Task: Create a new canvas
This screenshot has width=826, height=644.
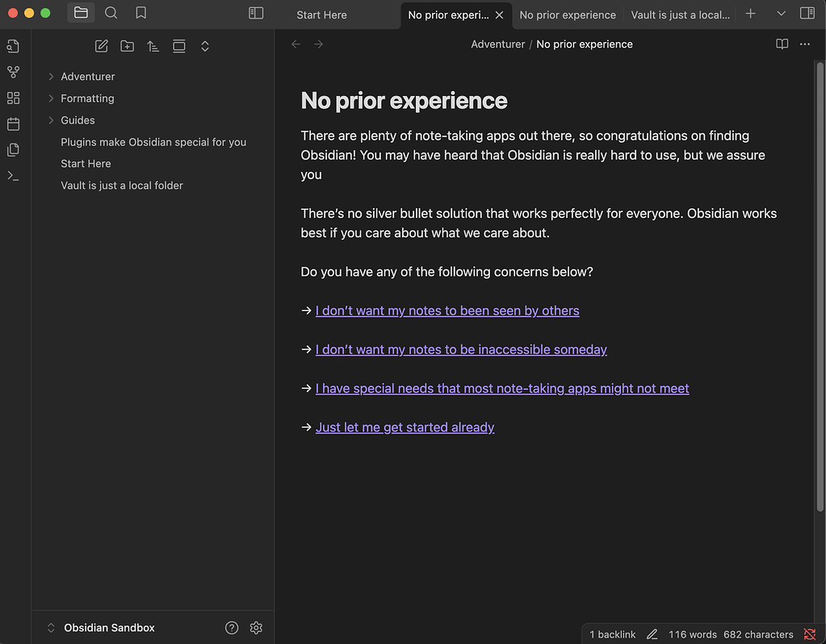Action: [13, 98]
